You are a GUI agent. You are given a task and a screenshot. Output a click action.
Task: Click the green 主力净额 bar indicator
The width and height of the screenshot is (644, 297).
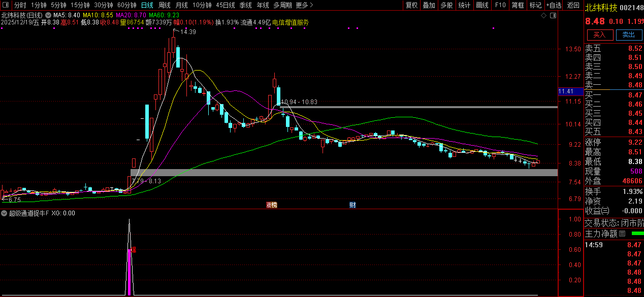pos(637,234)
